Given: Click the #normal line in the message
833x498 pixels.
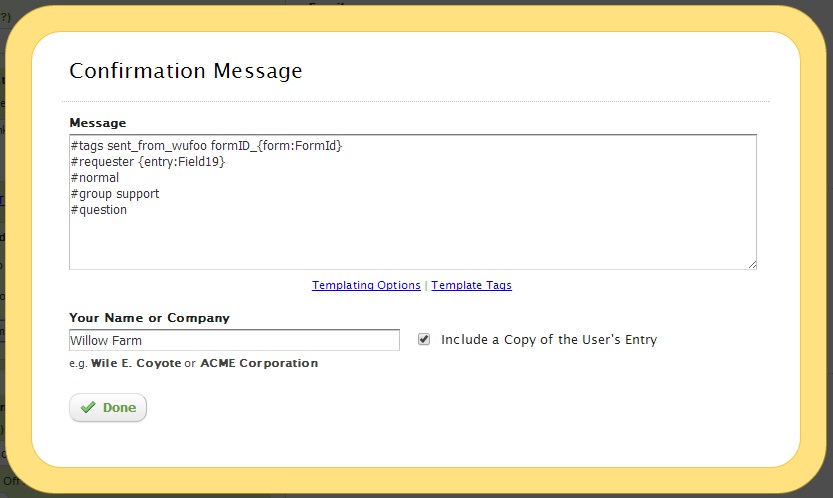Looking at the screenshot, I should tap(95, 178).
